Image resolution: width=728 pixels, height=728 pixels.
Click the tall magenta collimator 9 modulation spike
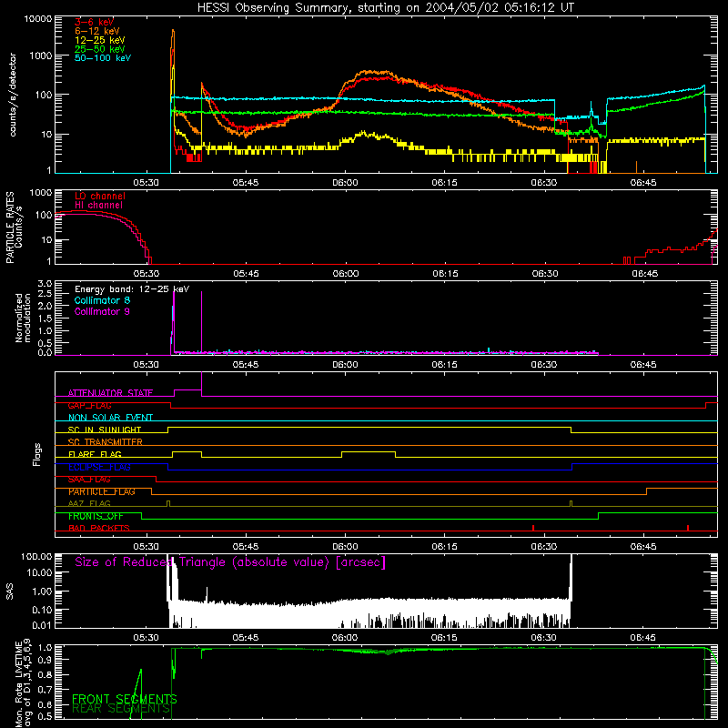coord(201,322)
